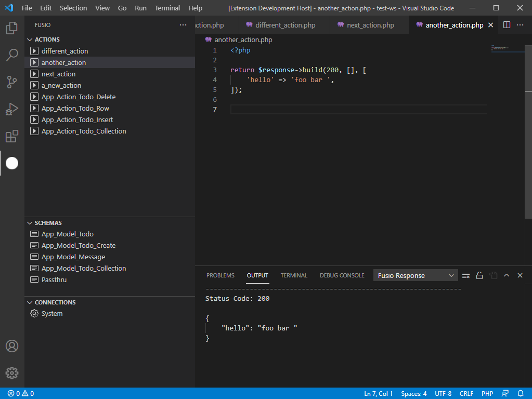Split the editor to the right
The width and height of the screenshot is (532, 399).
pos(507,25)
